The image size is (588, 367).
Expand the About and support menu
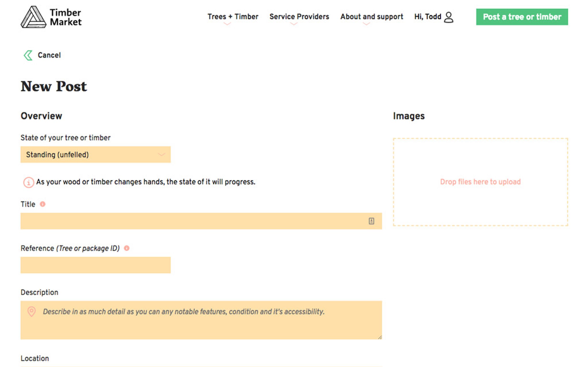(372, 16)
